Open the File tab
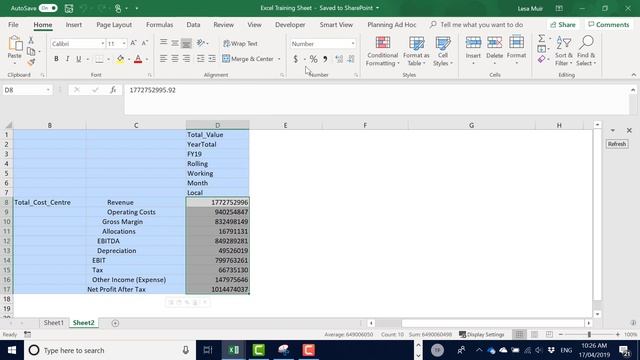Image resolution: width=640 pixels, height=360 pixels. pyautogui.click(x=13, y=25)
